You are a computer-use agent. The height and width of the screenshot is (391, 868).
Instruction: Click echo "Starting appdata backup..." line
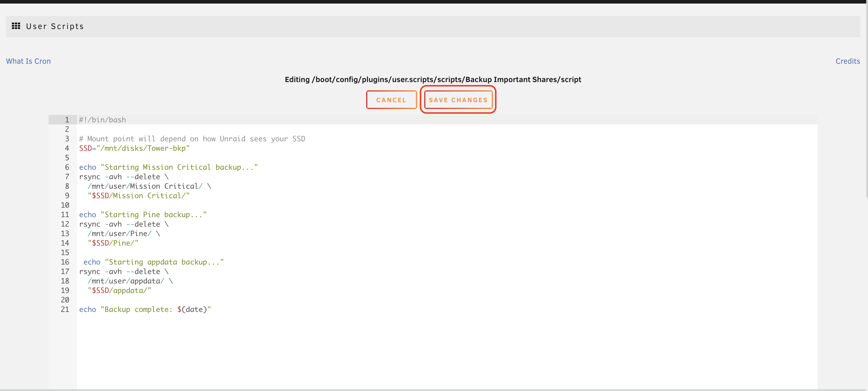(153, 262)
